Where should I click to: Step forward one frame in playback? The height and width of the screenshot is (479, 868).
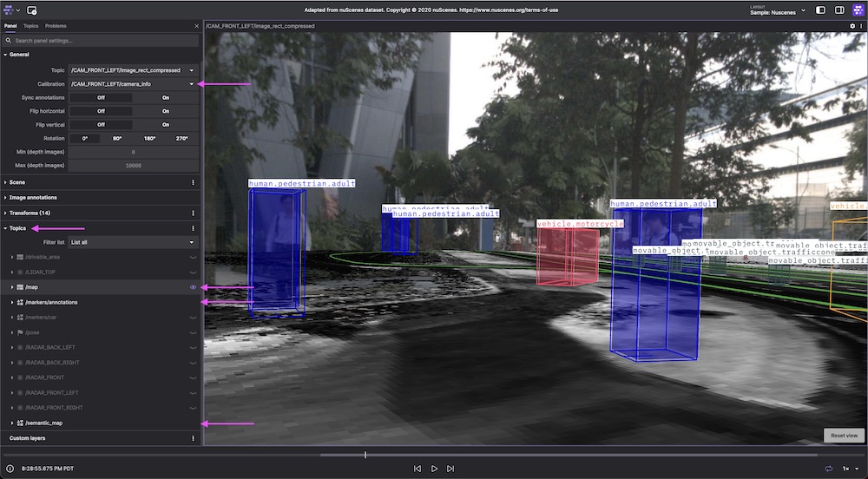click(x=450, y=469)
